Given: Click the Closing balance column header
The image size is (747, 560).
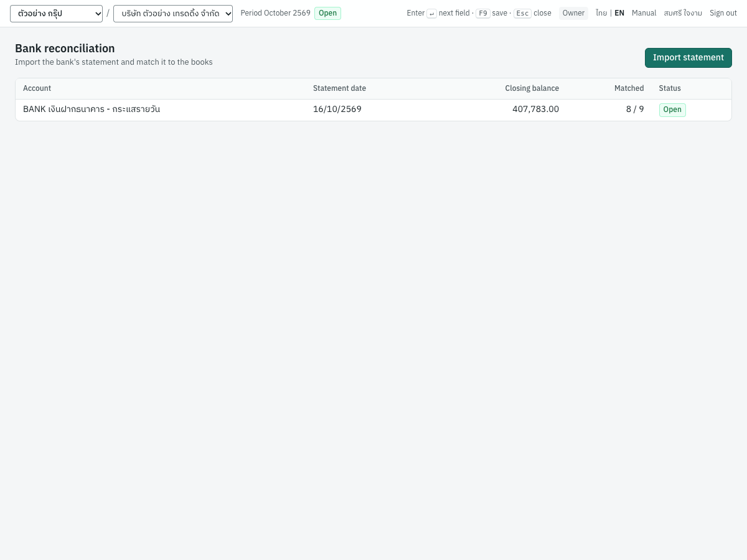Looking at the screenshot, I should pos(532,88).
